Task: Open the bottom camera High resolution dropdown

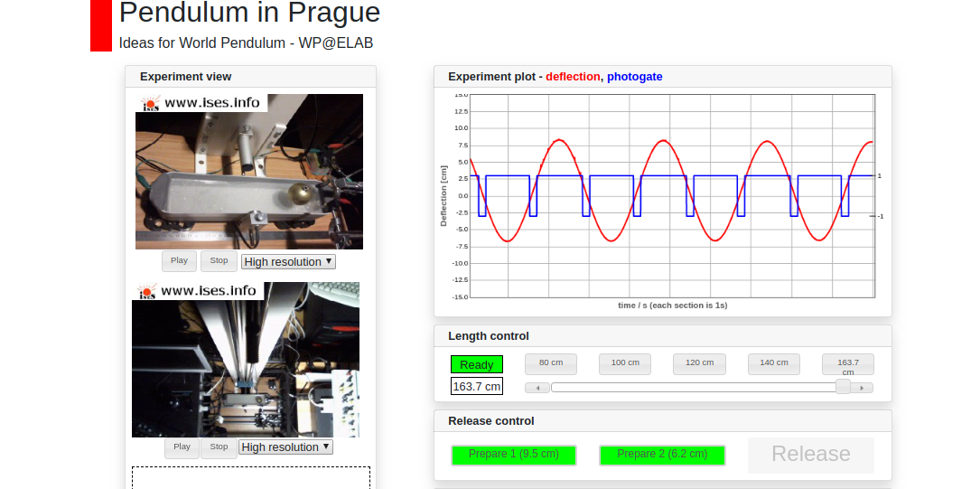Action: [x=285, y=447]
